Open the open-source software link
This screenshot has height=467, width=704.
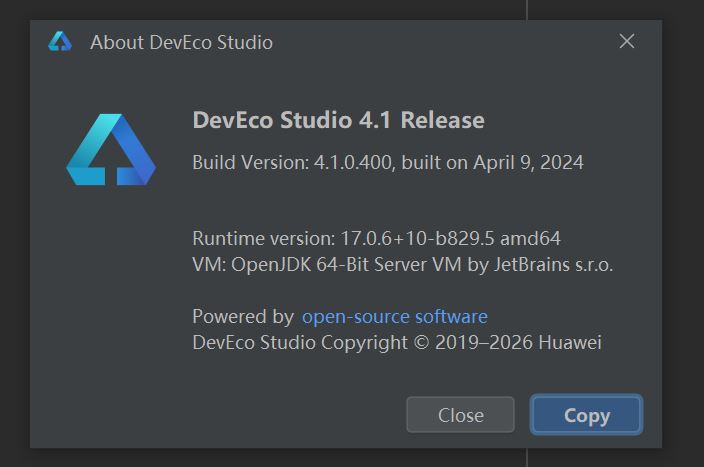pos(395,317)
